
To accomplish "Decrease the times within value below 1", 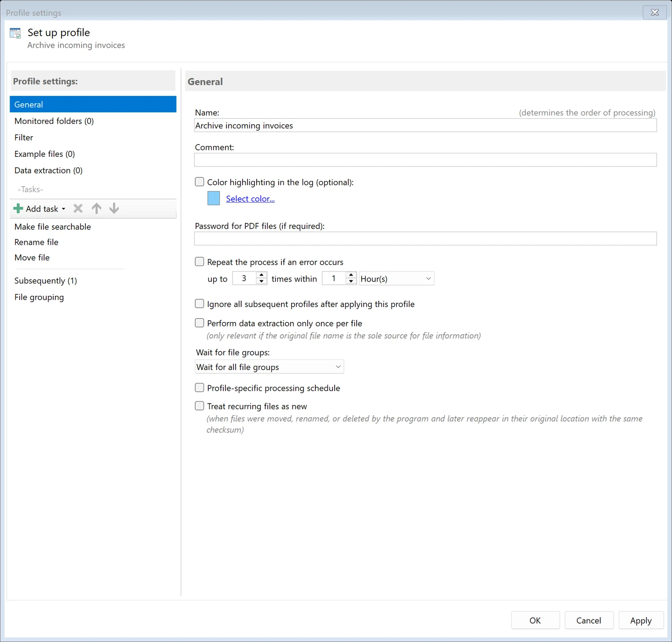I will pos(351,282).
